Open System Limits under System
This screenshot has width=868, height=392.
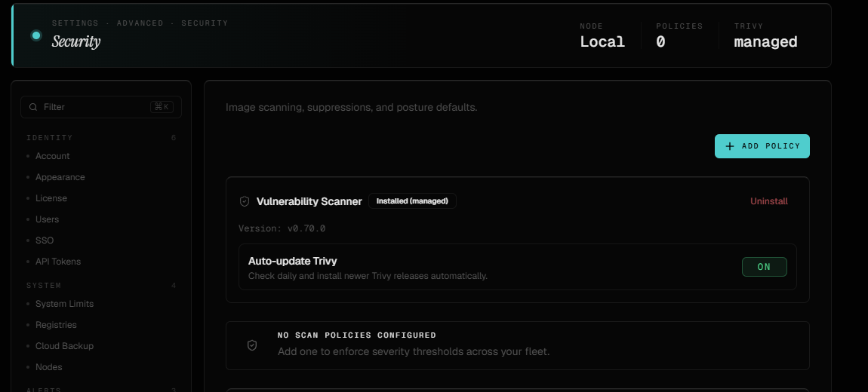pos(64,304)
